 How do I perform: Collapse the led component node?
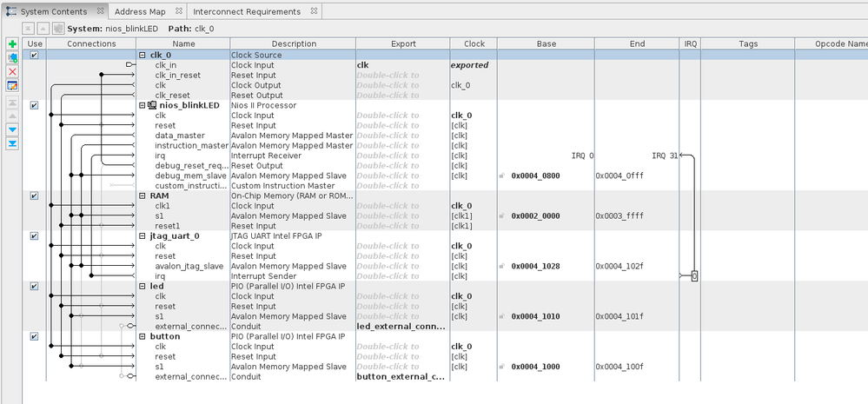(142, 286)
